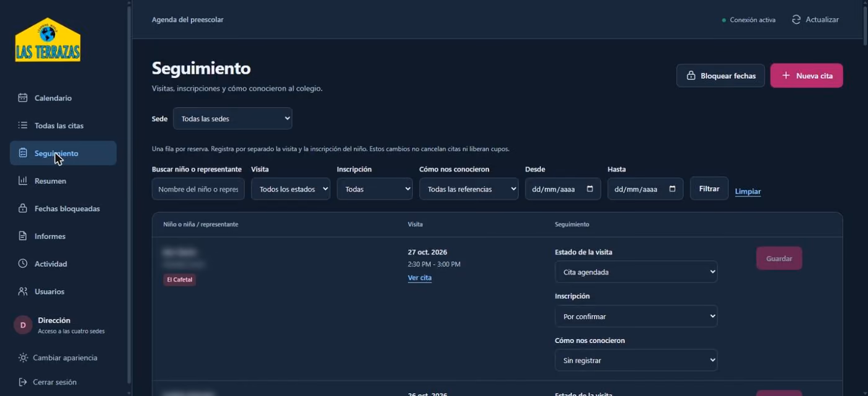Open the Inscripción filter dropdown Todas
Viewport: 868px width, 396px height.
(x=374, y=189)
